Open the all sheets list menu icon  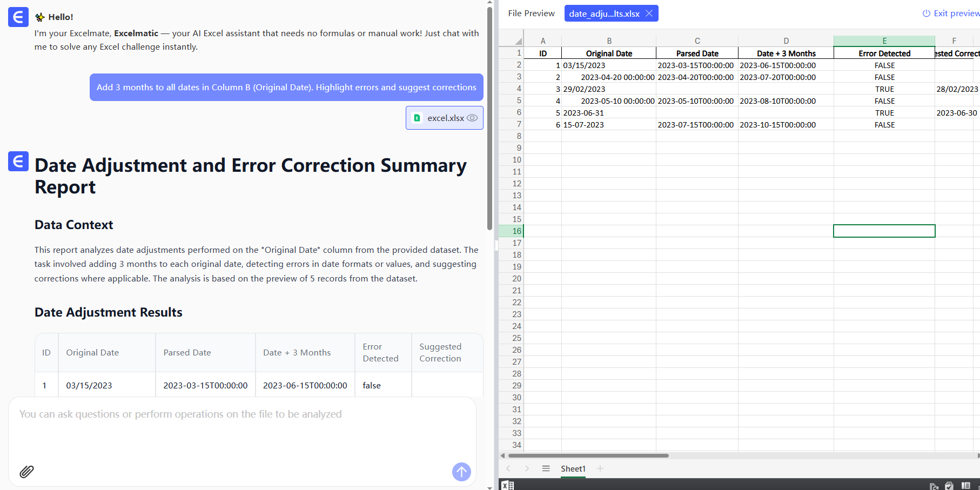(546, 468)
